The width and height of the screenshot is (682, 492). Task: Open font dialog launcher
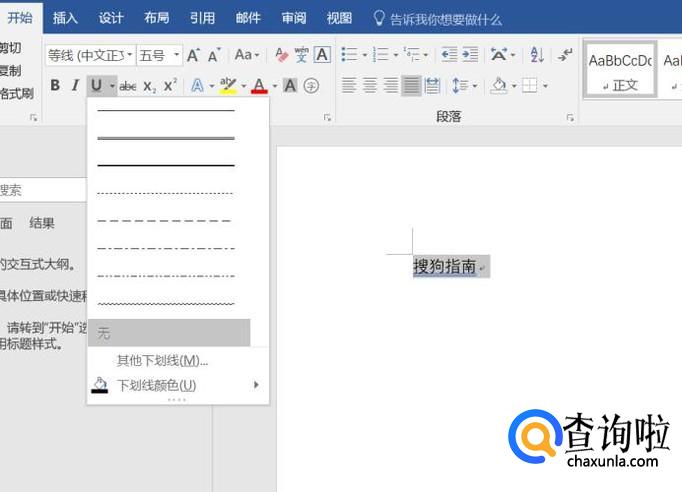click(328, 117)
